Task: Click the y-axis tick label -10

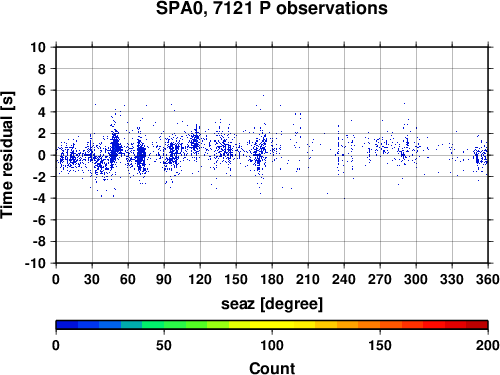Action: tap(35, 263)
